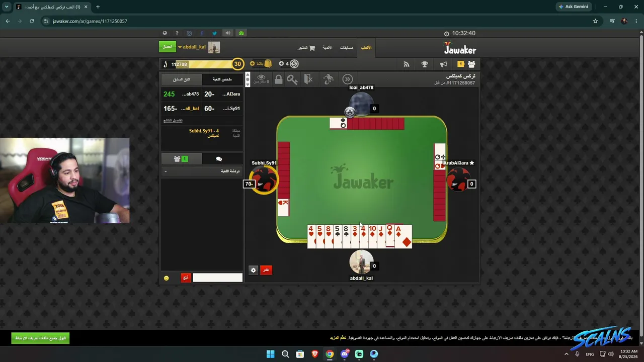
Task: Click ArabAl3ara player avatar
Action: coord(458,179)
